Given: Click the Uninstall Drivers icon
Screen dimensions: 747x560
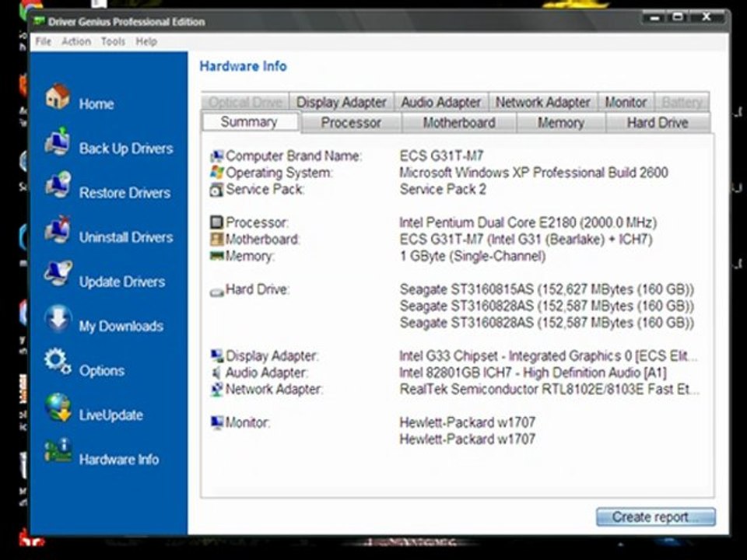Looking at the screenshot, I should point(58,229).
